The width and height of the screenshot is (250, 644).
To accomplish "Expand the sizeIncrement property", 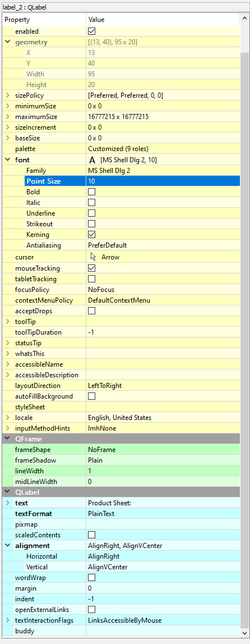I will (8, 127).
